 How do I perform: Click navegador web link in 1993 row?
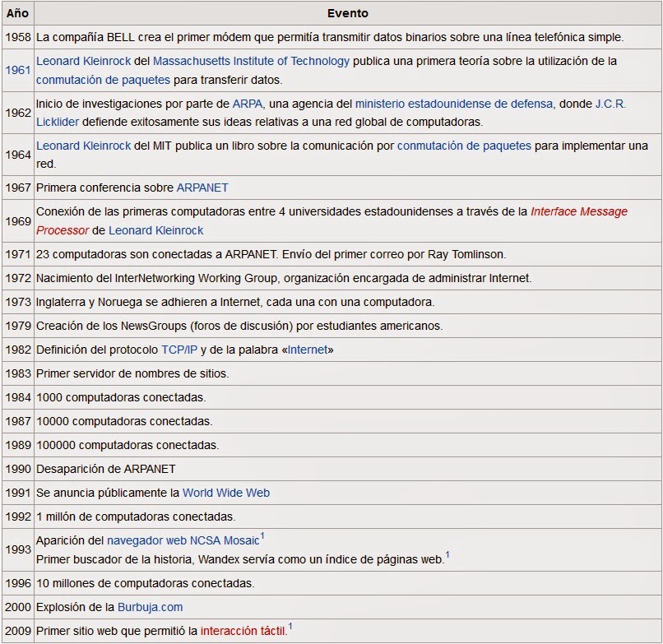(x=146, y=541)
